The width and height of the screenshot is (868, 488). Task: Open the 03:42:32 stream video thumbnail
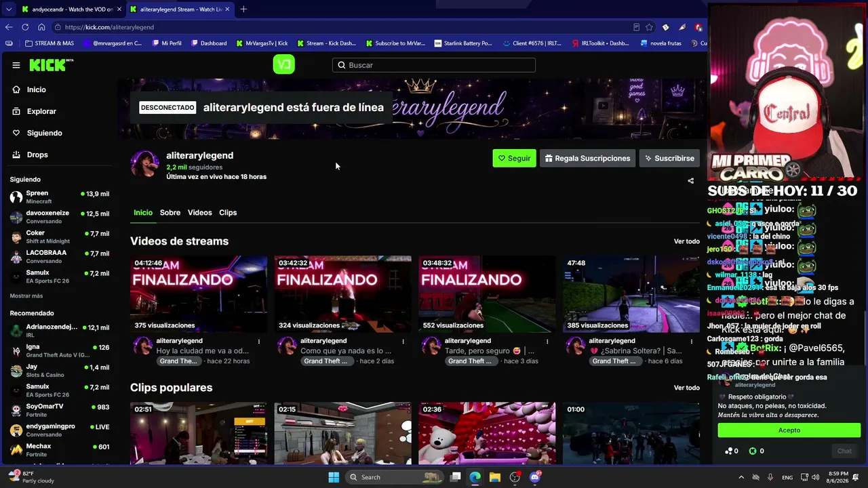[x=342, y=294]
